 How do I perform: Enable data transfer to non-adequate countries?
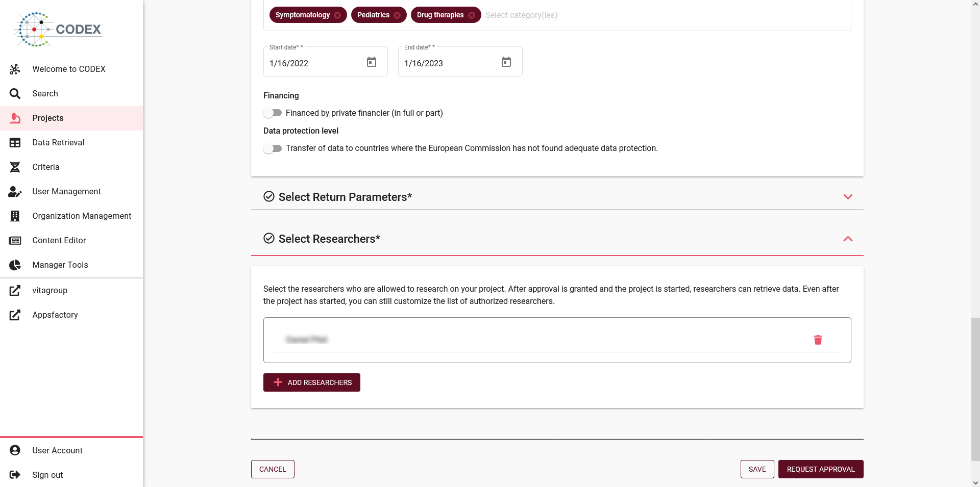click(273, 148)
